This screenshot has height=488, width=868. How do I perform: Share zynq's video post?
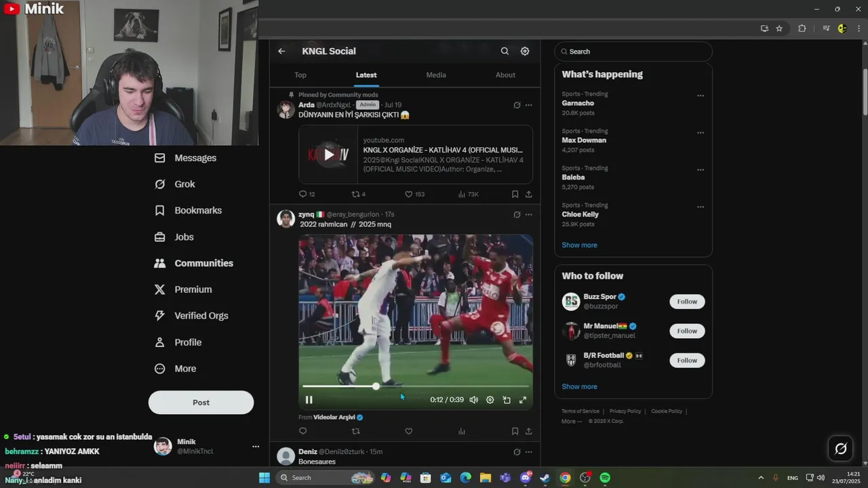528,431
